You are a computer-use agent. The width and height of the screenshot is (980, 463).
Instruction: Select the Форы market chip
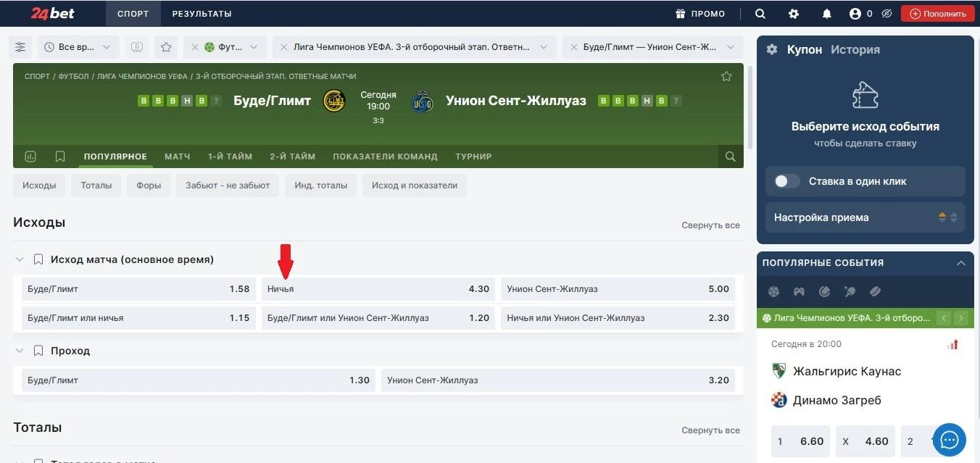coord(149,185)
